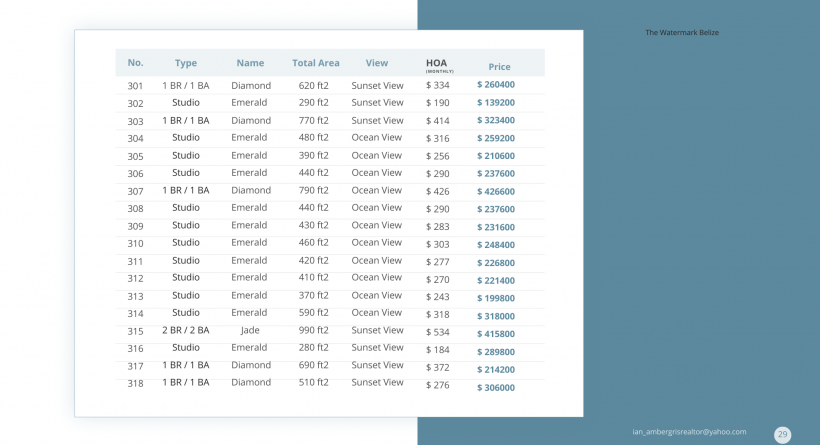Select price $ 199800
Image resolution: width=820 pixels, height=445 pixels.
tap(496, 298)
